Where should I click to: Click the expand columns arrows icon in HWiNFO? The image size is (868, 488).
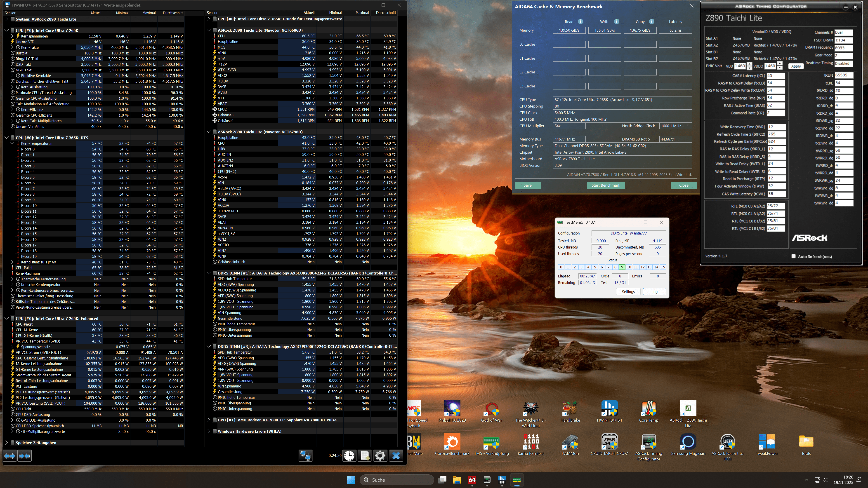point(9,456)
